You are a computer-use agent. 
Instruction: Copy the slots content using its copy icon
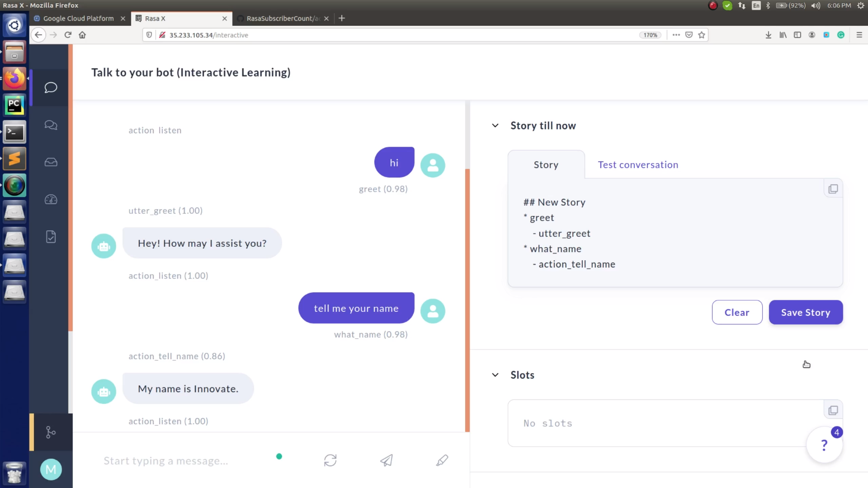click(833, 410)
